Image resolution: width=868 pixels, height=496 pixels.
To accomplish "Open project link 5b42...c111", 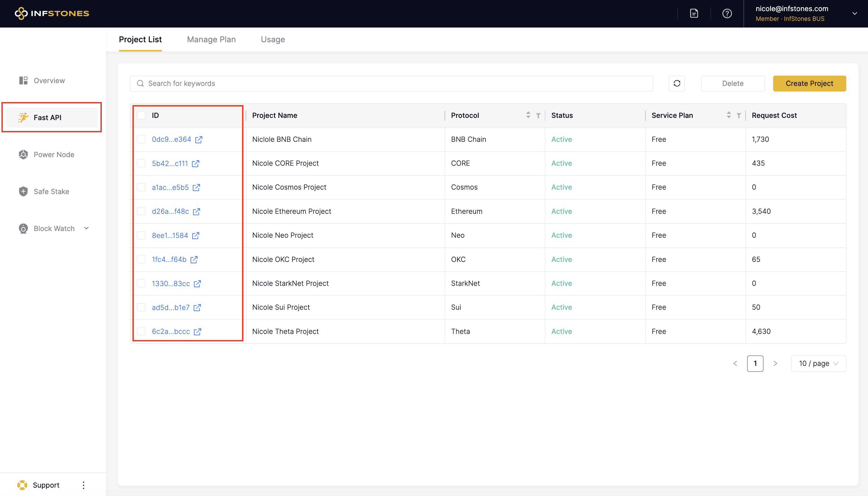I will point(170,163).
